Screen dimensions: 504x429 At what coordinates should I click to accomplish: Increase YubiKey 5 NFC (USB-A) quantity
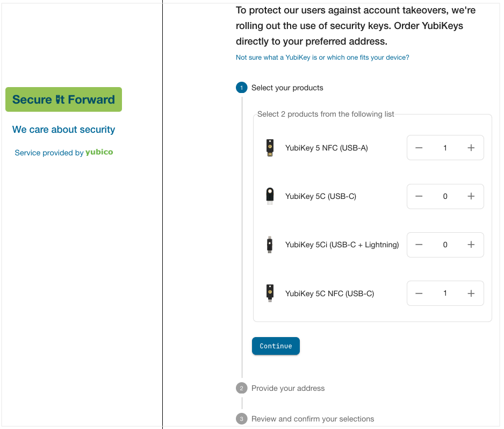471,148
